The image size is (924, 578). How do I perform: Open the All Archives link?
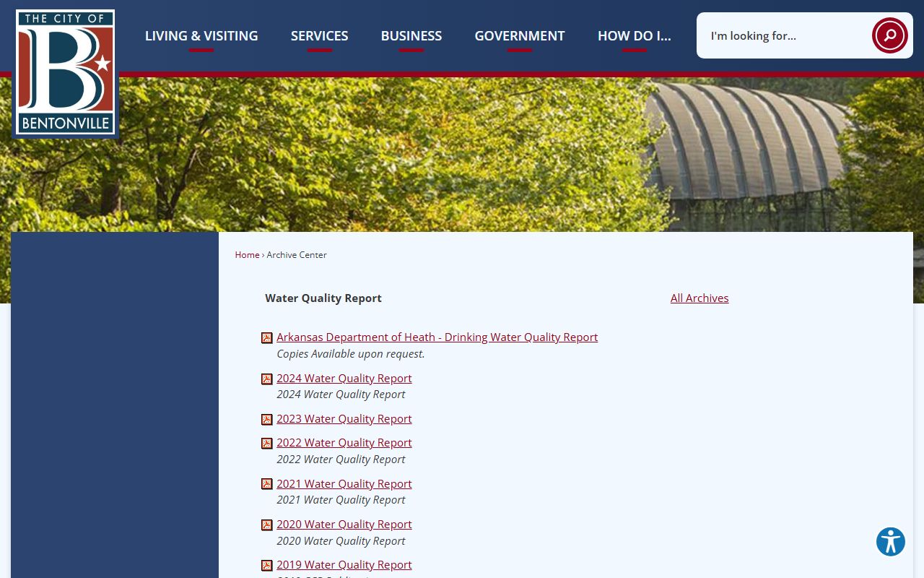click(699, 298)
